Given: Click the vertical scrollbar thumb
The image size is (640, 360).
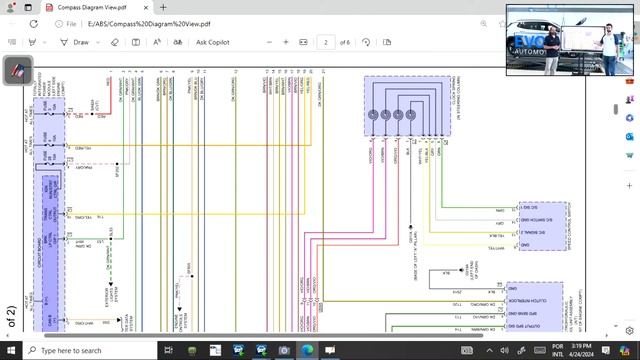Looking at the screenshot, I should coord(616,109).
